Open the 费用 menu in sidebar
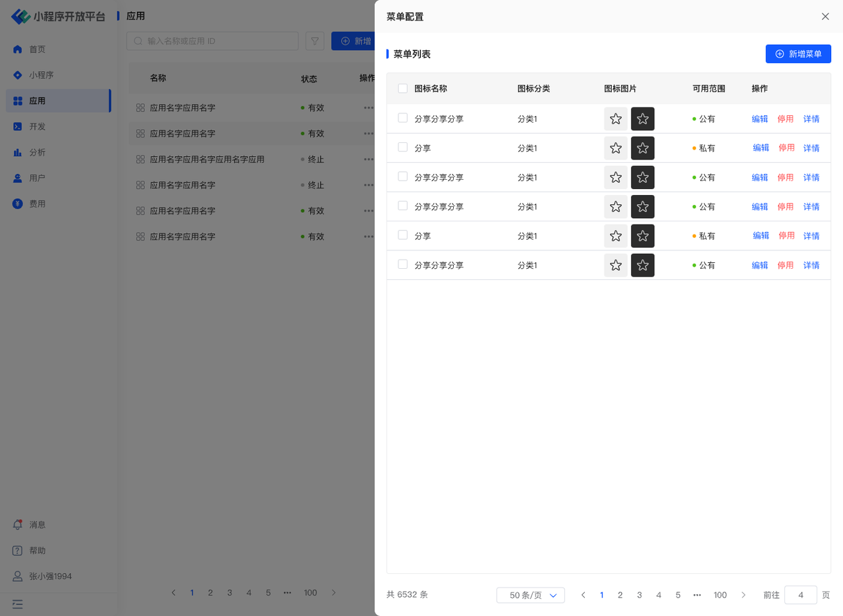This screenshot has height=616, width=843. [37, 204]
